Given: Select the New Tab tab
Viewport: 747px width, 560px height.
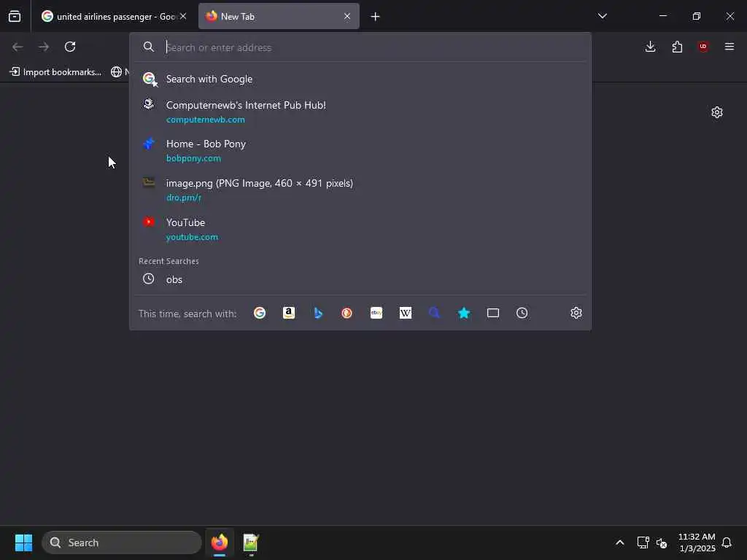Looking at the screenshot, I should (279, 16).
